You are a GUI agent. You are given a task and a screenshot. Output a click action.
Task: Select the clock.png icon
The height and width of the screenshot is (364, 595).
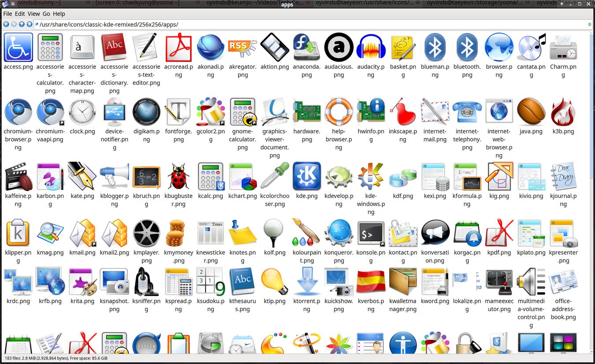coord(82,112)
